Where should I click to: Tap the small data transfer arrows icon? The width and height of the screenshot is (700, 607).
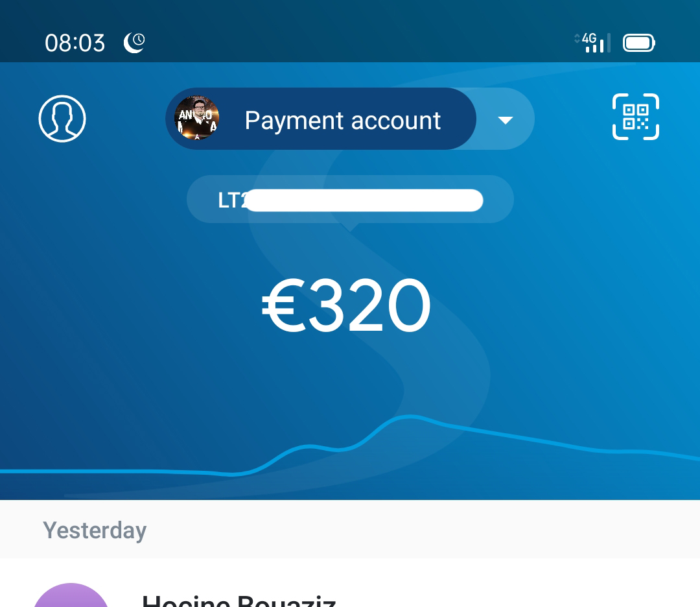[577, 38]
